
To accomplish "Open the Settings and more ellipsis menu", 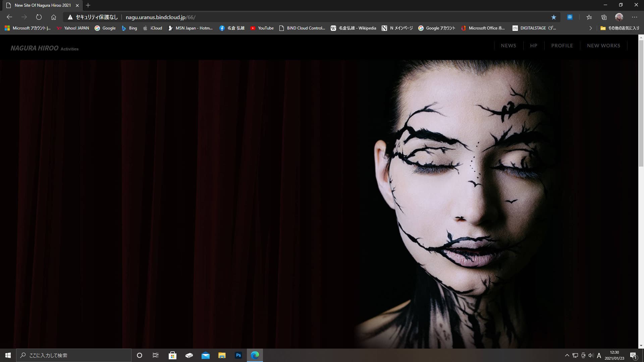I will 634,17.
